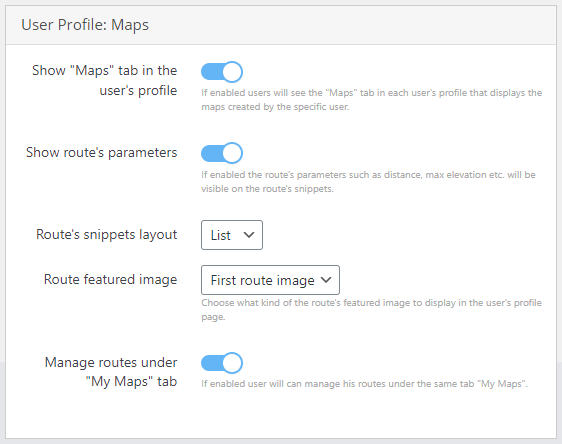Click the chevron beside First route image
Image resolution: width=562 pixels, height=444 pixels.
click(x=326, y=280)
